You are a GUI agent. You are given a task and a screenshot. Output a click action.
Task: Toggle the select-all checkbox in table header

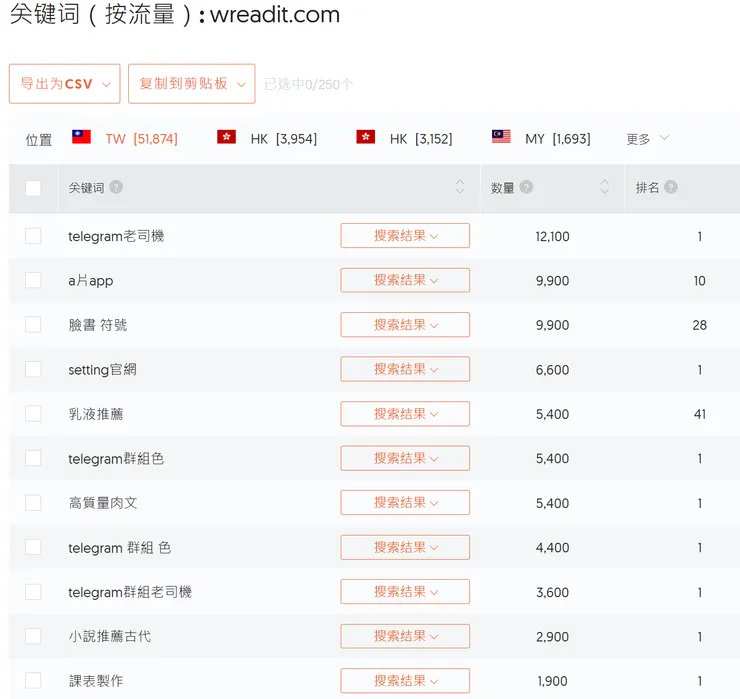(x=33, y=188)
